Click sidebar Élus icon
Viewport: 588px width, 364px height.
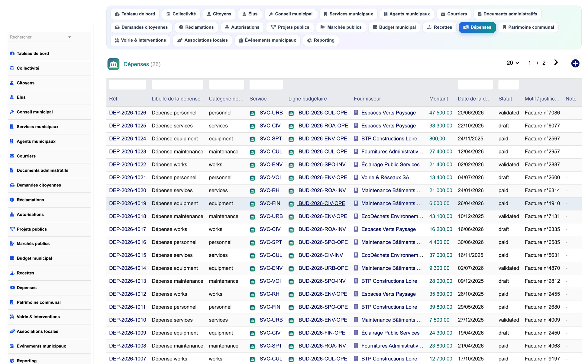pyautogui.click(x=12, y=97)
